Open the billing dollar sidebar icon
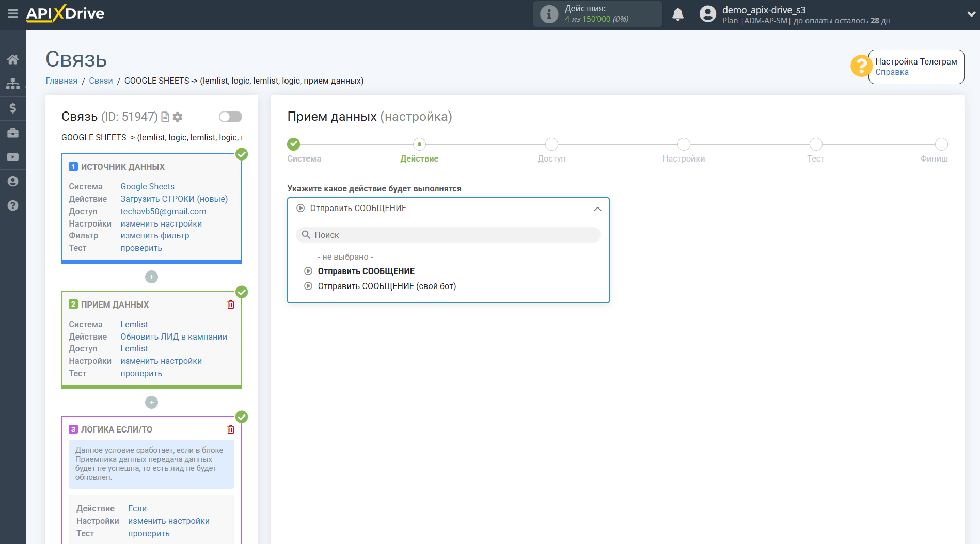This screenshot has height=544, width=980. (13, 108)
